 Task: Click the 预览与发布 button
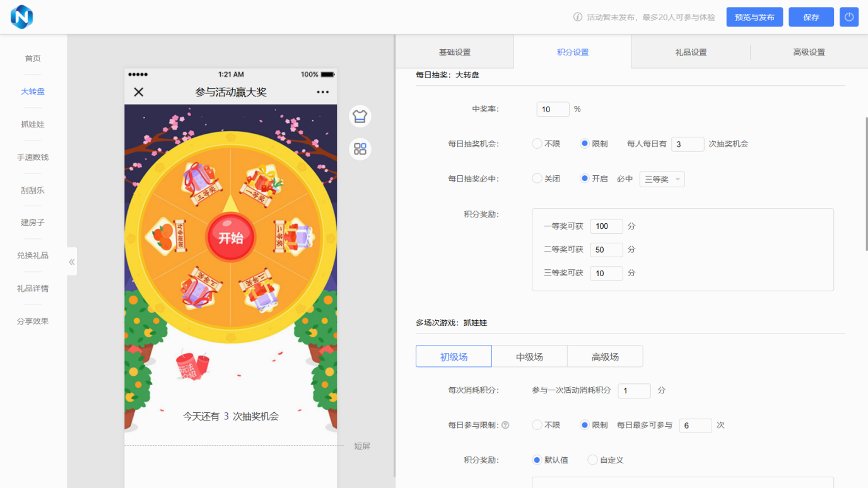pos(754,17)
